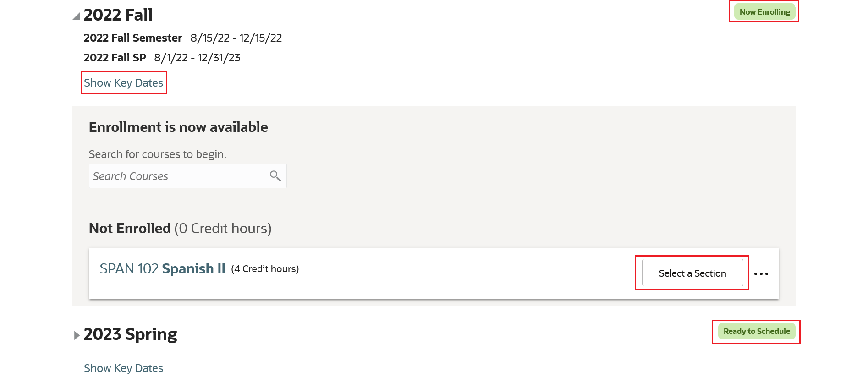Image resolution: width=868 pixels, height=377 pixels.
Task: Click the 2022 Fall Semester label
Action: point(133,38)
